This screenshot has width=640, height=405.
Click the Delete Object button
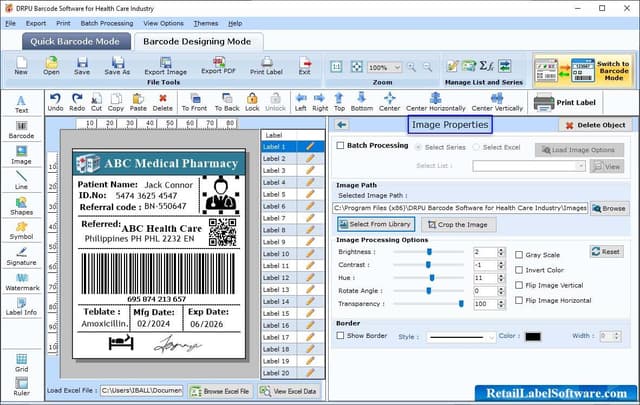(595, 125)
